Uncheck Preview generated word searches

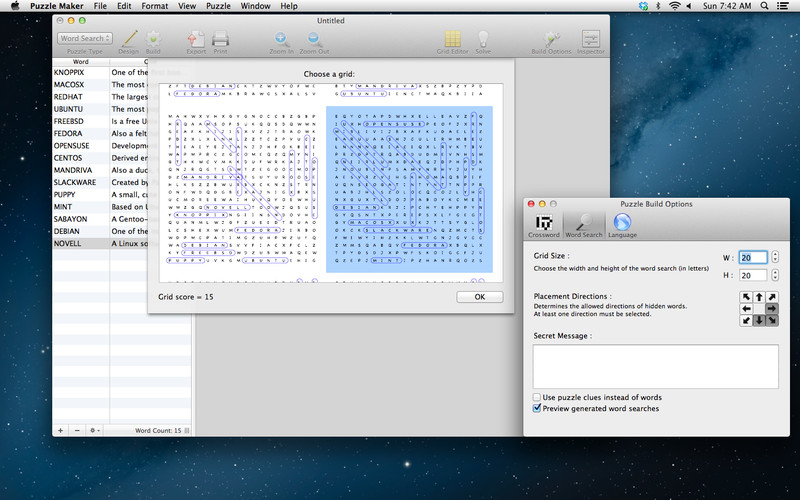pos(537,408)
